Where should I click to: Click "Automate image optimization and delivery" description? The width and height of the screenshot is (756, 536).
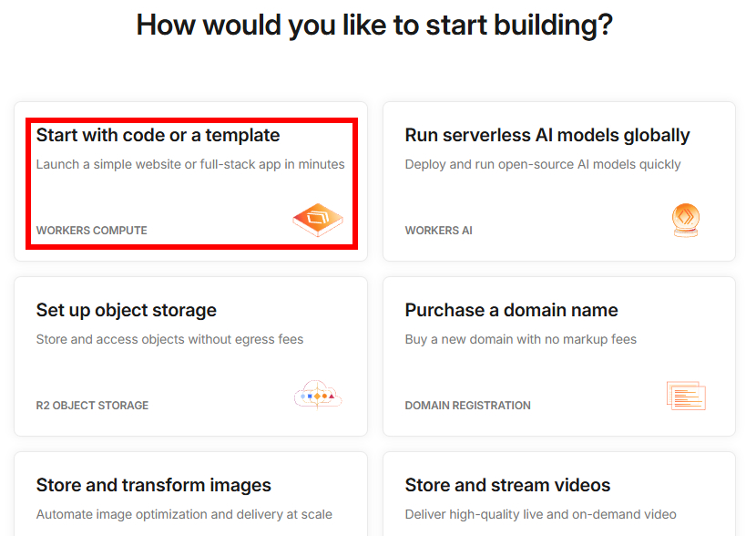click(184, 515)
